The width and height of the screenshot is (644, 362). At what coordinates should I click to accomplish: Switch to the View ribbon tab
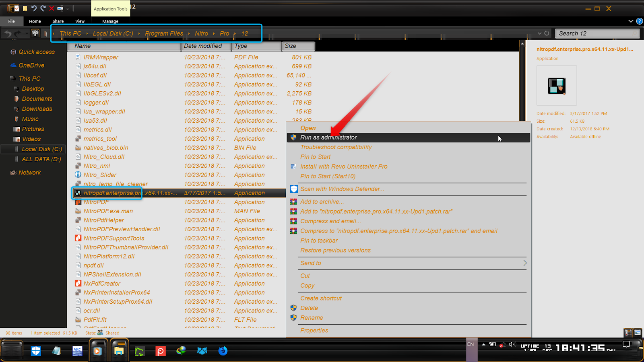(80, 21)
